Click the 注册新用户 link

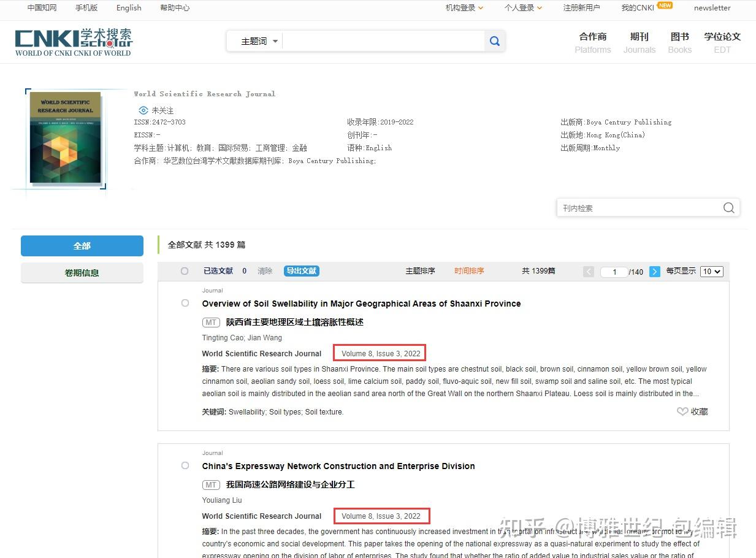coord(581,8)
